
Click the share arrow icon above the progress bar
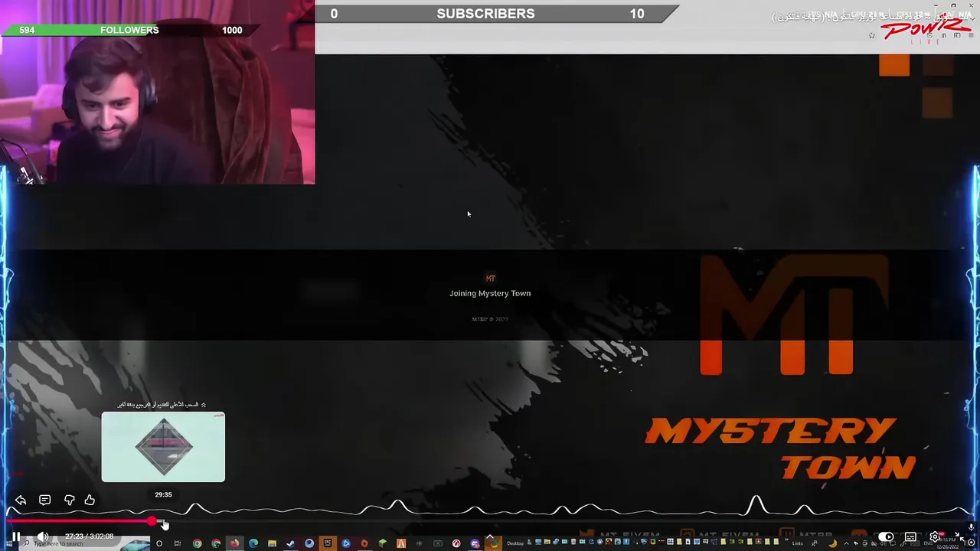pos(21,500)
